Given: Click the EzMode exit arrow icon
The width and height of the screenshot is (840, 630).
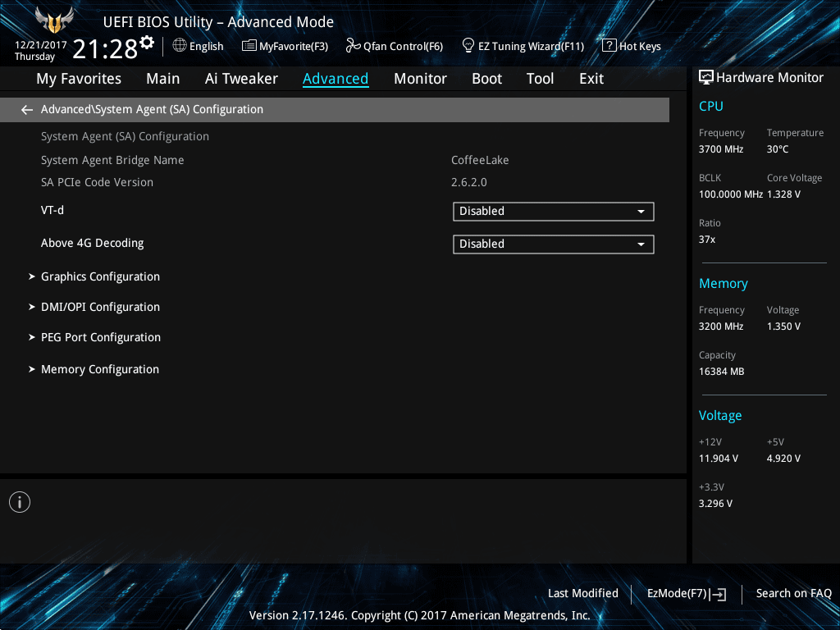Looking at the screenshot, I should coord(719,594).
